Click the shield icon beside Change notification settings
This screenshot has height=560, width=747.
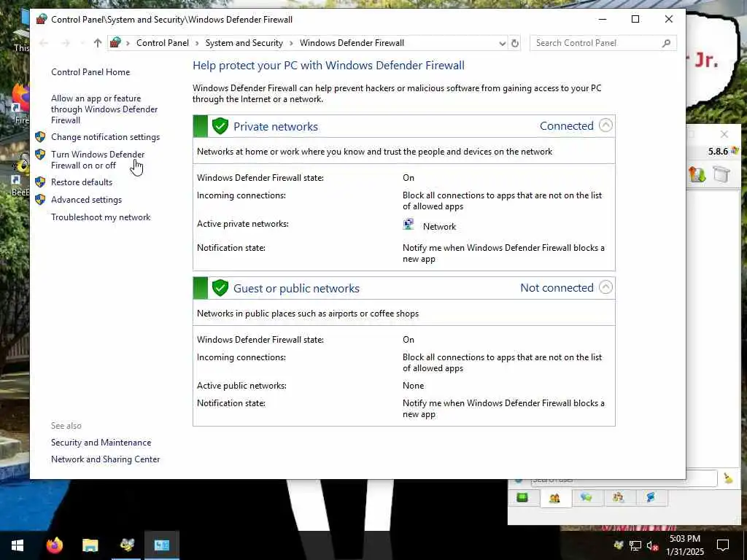tap(41, 137)
